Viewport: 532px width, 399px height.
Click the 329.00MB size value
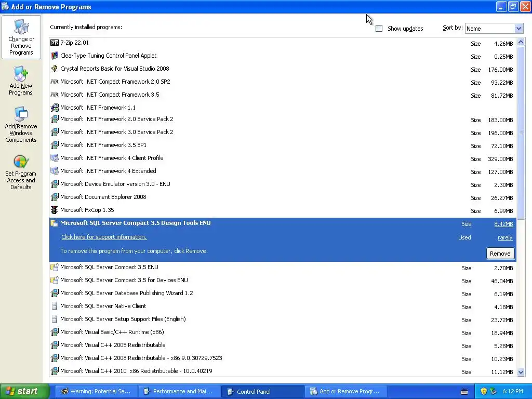[x=500, y=159]
